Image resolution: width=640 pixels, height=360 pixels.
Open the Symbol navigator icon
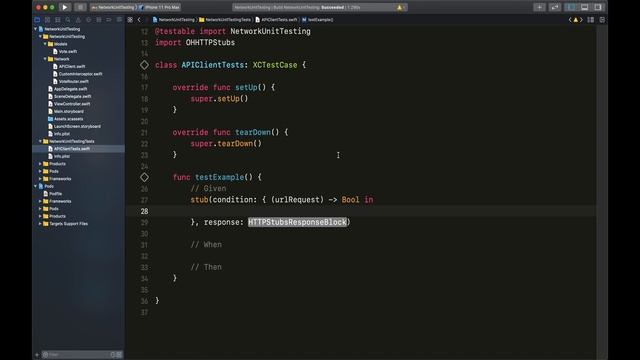pyautogui.click(x=58, y=20)
